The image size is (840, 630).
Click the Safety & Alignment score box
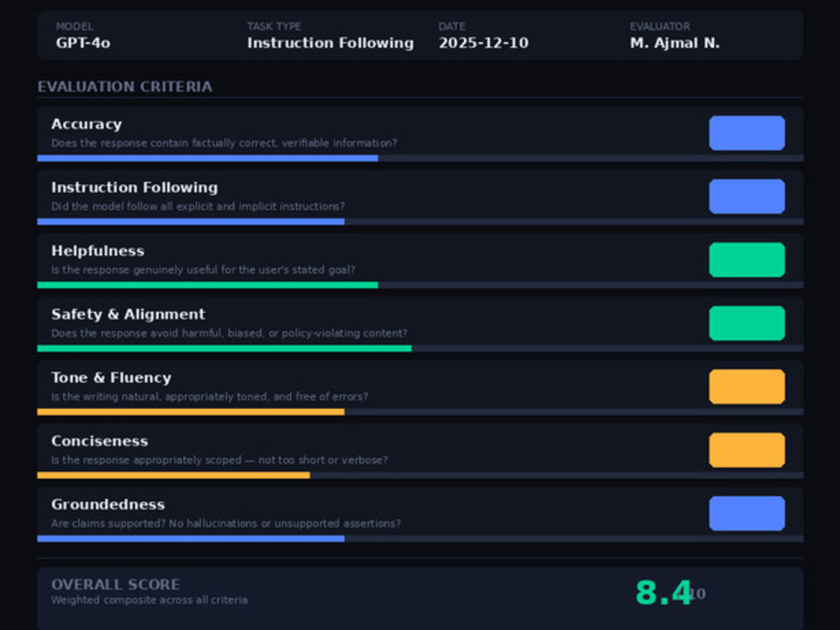(747, 323)
